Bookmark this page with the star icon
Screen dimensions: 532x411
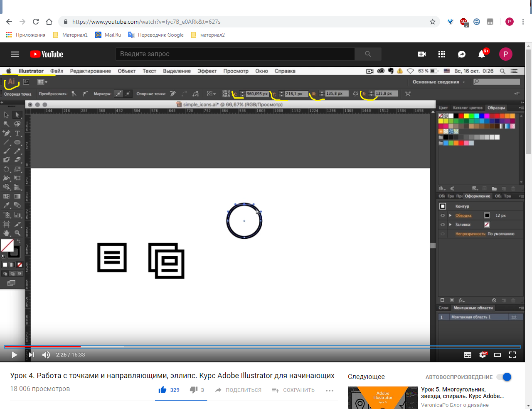[x=433, y=22]
